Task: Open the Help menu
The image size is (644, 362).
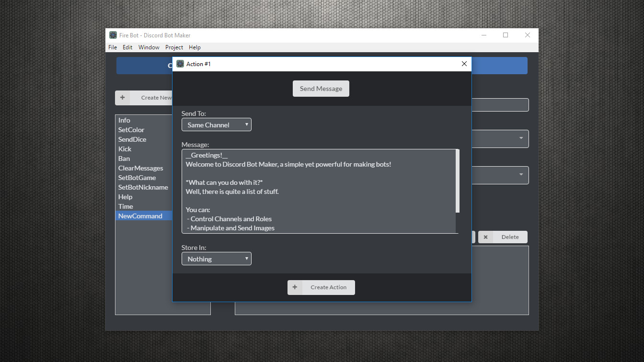Action: tap(195, 47)
